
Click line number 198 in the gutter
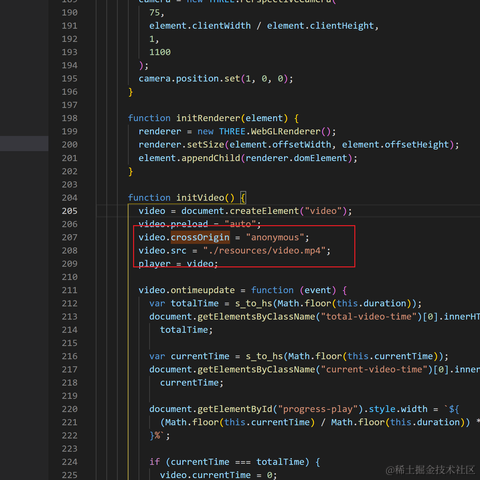(x=69, y=118)
